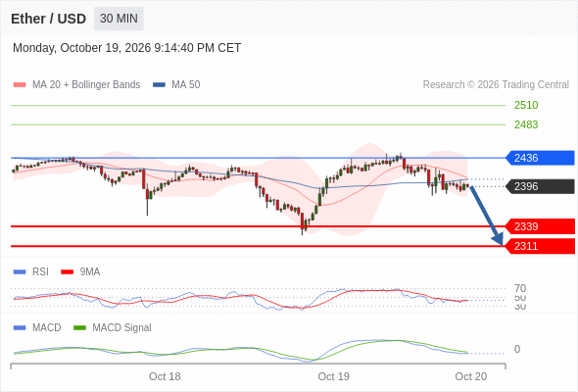Screen dimensions: 578x392
Task: Click the Oct 19 axis date label
Action: click(334, 376)
